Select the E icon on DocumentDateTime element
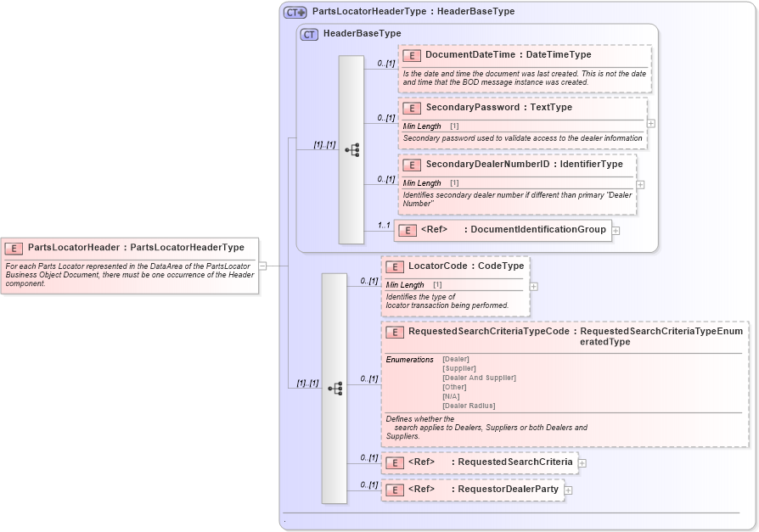 (410, 55)
